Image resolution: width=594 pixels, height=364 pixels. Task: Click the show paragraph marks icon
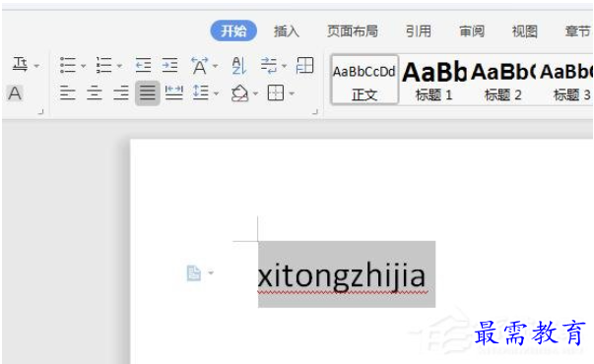[x=269, y=66]
